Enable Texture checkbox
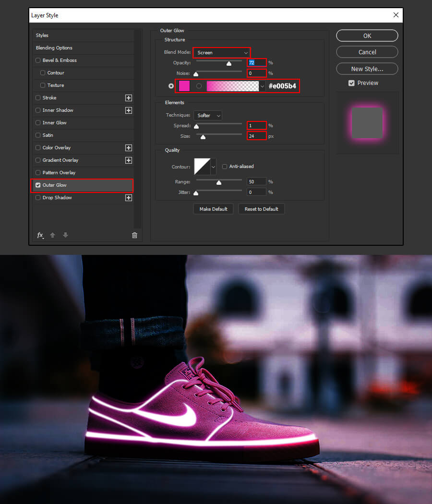The width and height of the screenshot is (432, 504). pyautogui.click(x=43, y=85)
